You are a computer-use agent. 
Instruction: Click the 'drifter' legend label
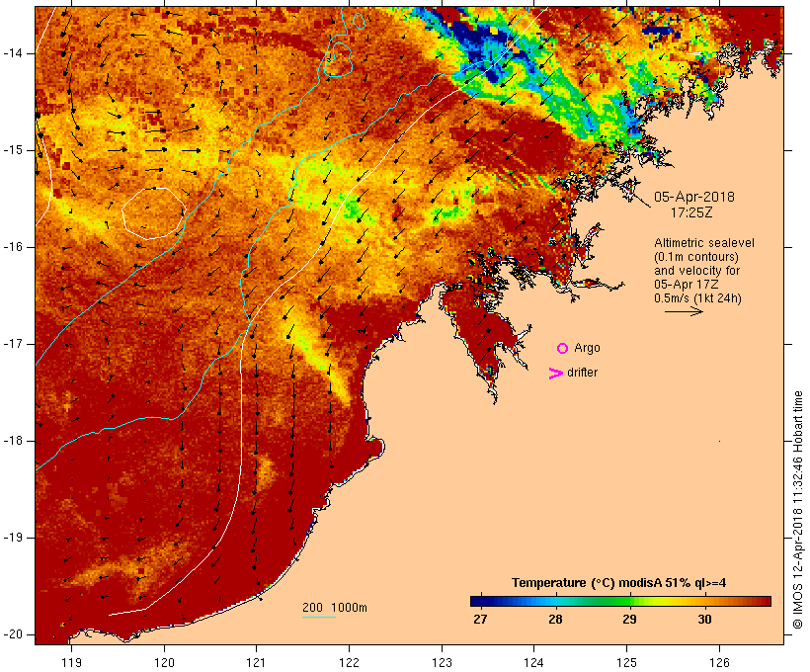[582, 373]
